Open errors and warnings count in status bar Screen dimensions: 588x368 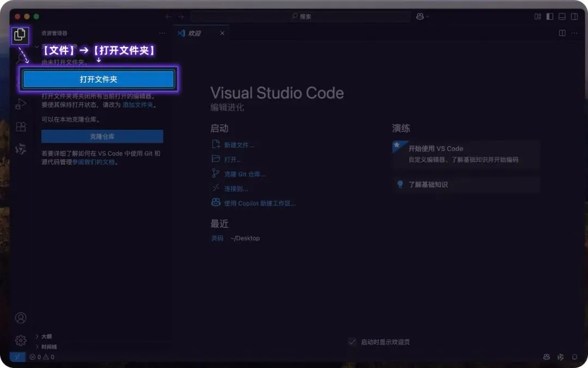(x=42, y=357)
